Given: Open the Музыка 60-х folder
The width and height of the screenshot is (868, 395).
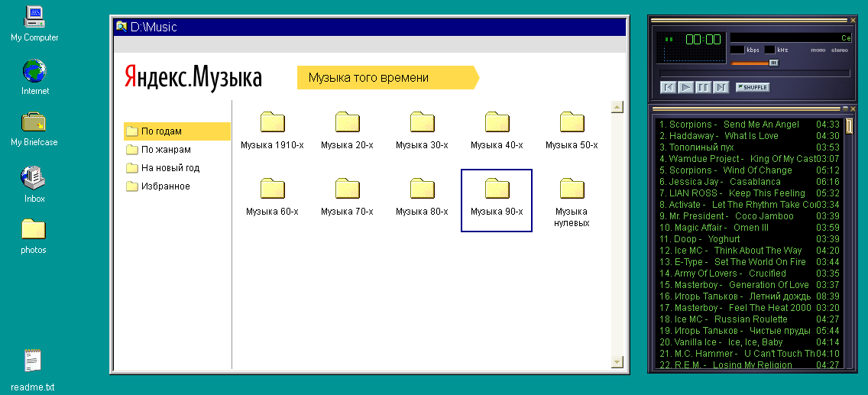Looking at the screenshot, I should click(272, 196).
